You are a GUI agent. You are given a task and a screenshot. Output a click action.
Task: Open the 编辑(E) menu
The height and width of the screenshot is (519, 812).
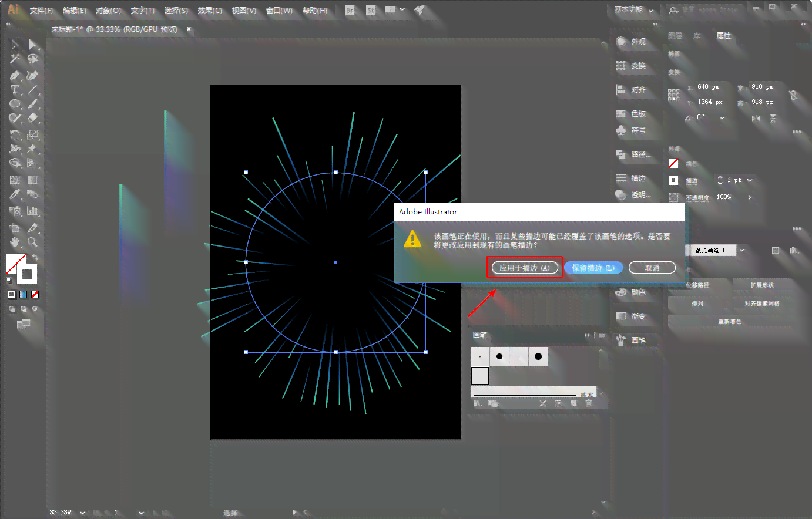pyautogui.click(x=75, y=11)
